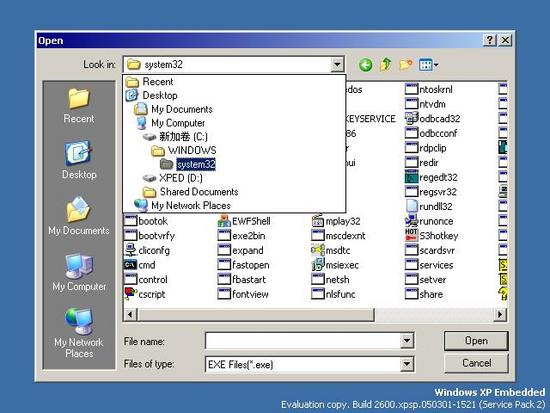Select the rundll32 file icon
The image size is (550, 413).
point(411,206)
